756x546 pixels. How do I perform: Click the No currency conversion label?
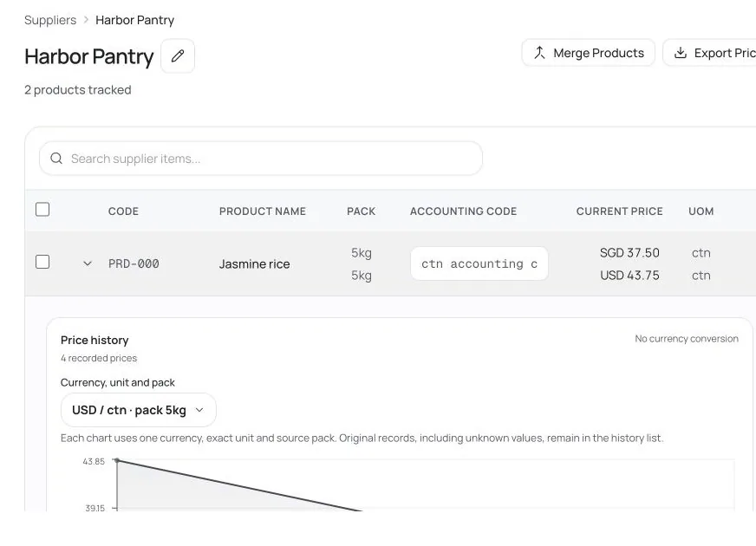(687, 339)
